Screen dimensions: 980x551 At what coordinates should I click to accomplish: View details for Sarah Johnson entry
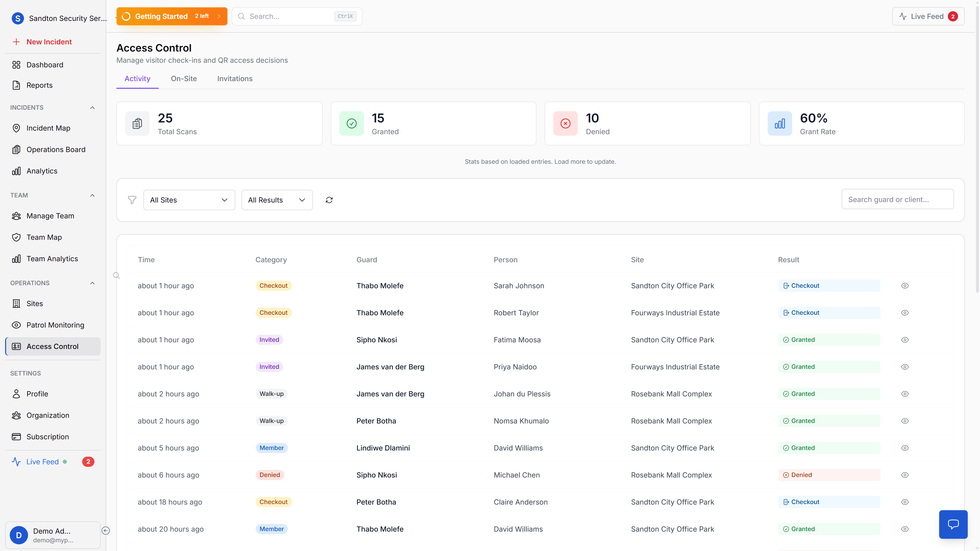coord(905,286)
